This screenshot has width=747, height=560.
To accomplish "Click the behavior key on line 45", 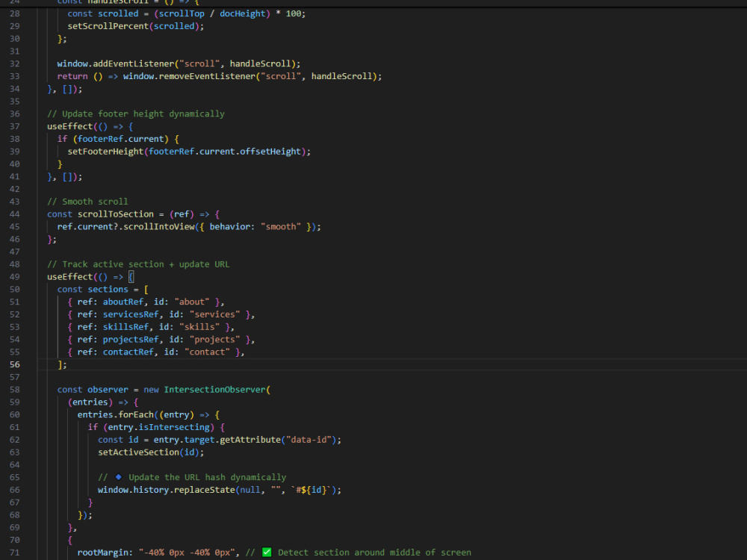I will [229, 227].
